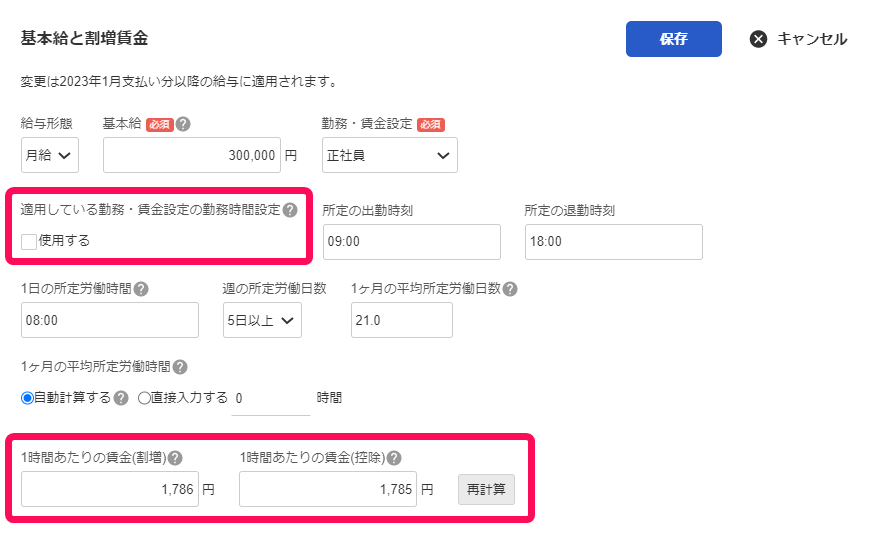Image resolution: width=878 pixels, height=535 pixels.
Task: Click the 時間 unit label
Action: [x=329, y=398]
